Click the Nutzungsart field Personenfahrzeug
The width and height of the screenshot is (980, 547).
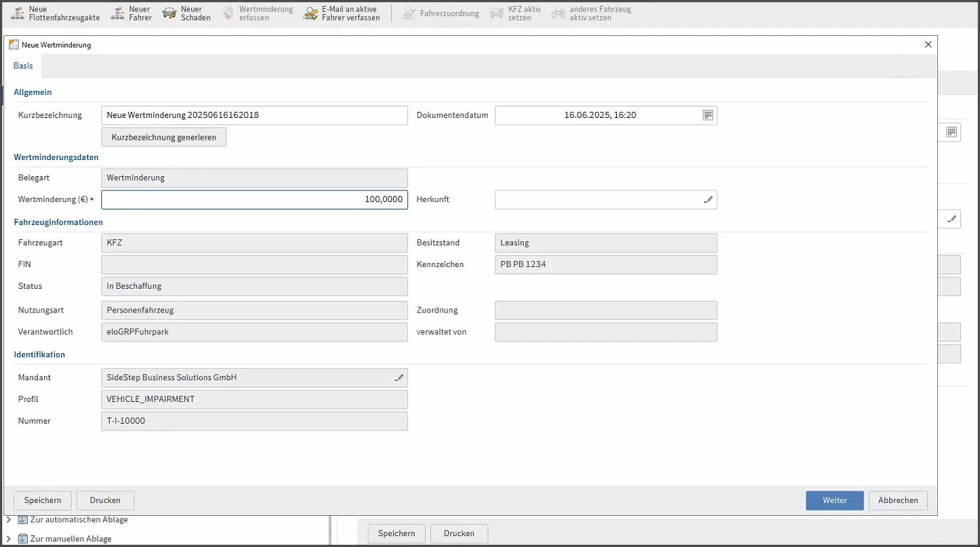[x=254, y=310]
